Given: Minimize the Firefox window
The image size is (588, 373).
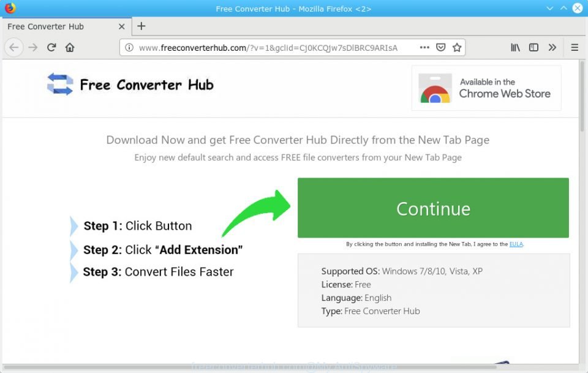Looking at the screenshot, I should (x=550, y=8).
